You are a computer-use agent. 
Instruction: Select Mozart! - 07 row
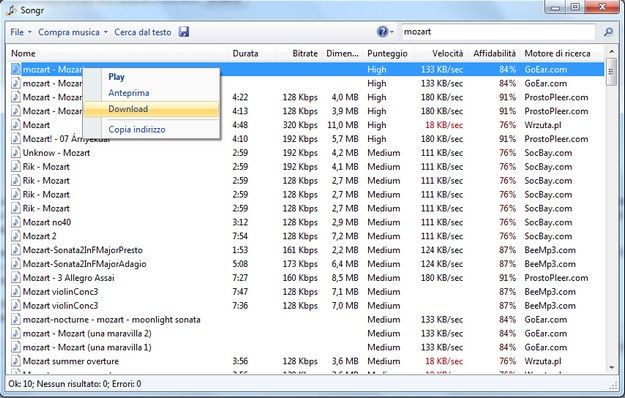pos(306,139)
